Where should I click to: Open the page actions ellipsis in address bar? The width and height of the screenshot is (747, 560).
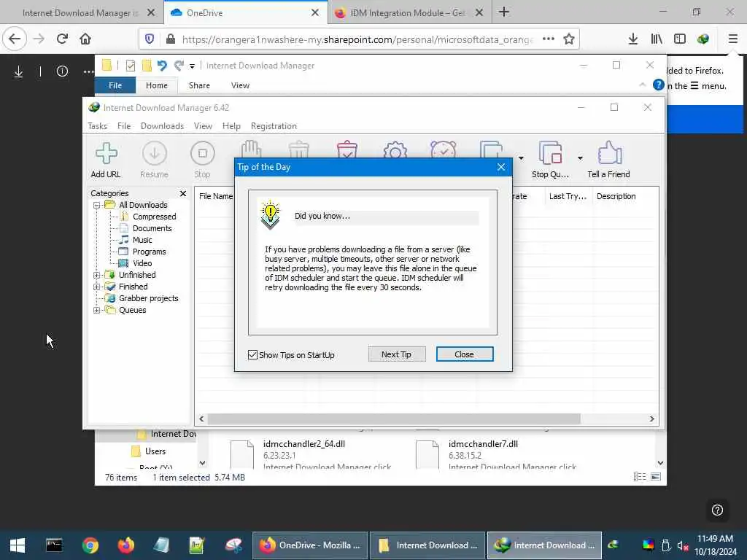coord(549,39)
